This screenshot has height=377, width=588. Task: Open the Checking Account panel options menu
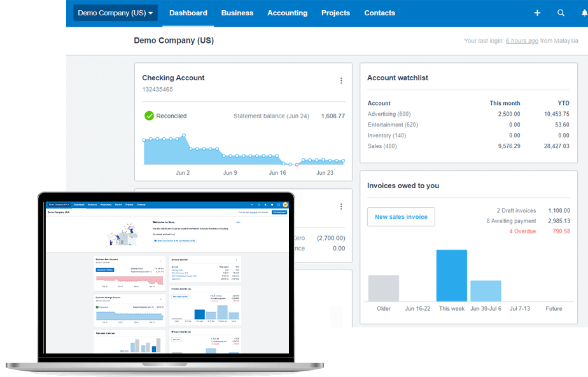tap(341, 80)
